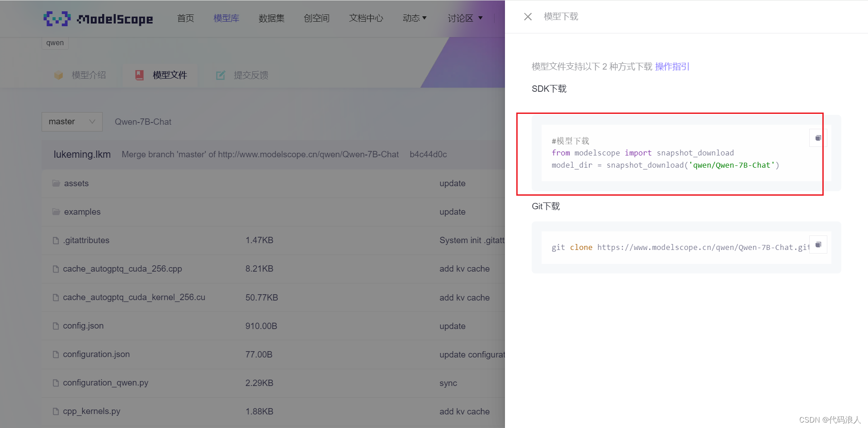Open the cpp_kernels.py file
Viewport: 868px width, 428px height.
pyautogui.click(x=91, y=411)
